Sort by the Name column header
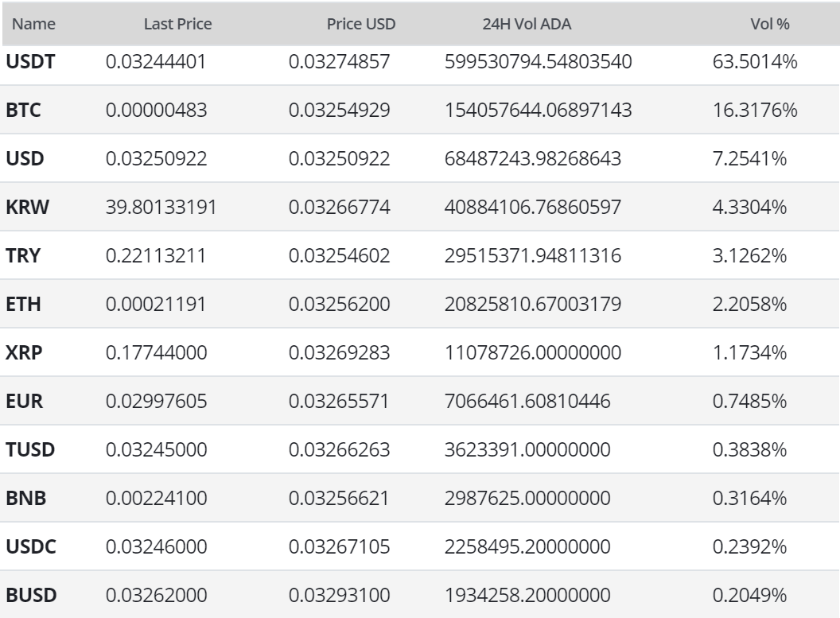Screen dimensions: 840x618 (x=33, y=24)
